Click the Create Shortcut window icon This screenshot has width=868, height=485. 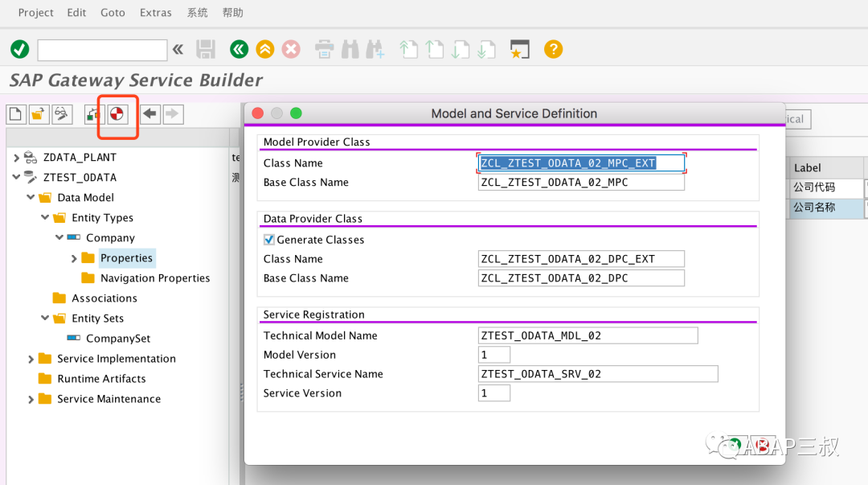520,49
